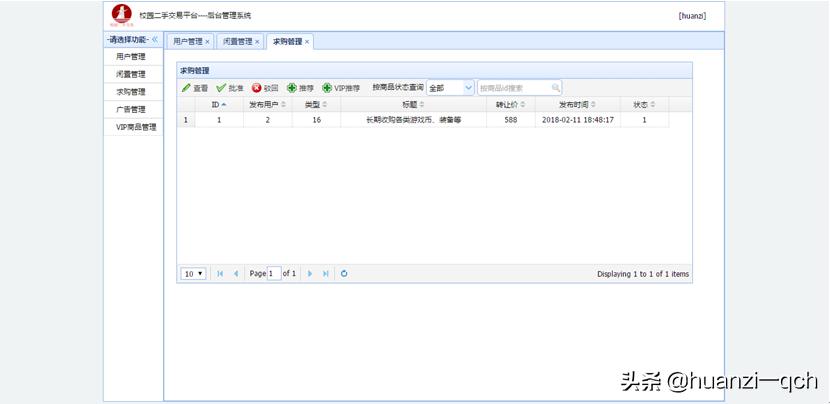Viewport: 830px width, 404px height.
Task: Sort by the 类型 column header
Action: [316, 105]
